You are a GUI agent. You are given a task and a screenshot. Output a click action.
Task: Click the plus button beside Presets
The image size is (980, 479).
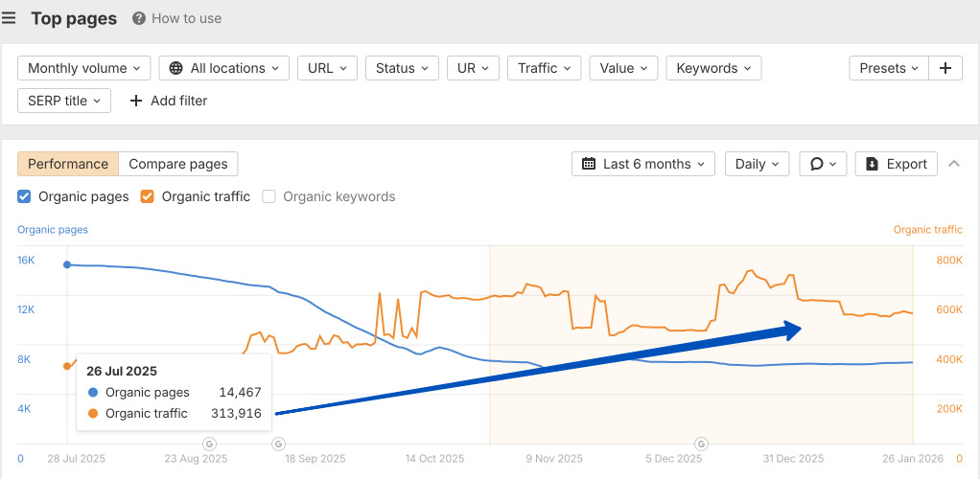coord(945,68)
